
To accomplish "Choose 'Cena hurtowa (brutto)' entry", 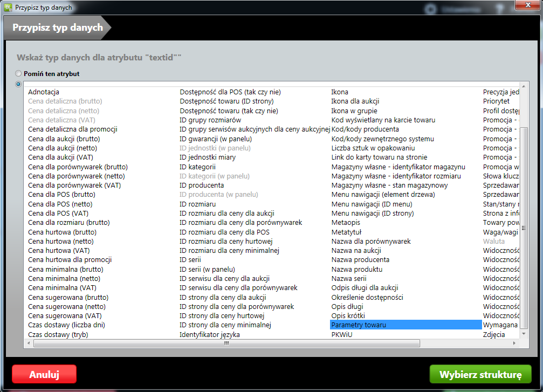I will coord(62,232).
